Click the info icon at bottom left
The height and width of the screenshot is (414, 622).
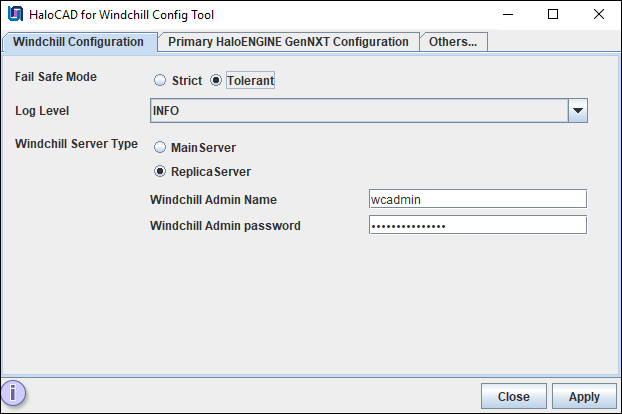click(x=13, y=393)
